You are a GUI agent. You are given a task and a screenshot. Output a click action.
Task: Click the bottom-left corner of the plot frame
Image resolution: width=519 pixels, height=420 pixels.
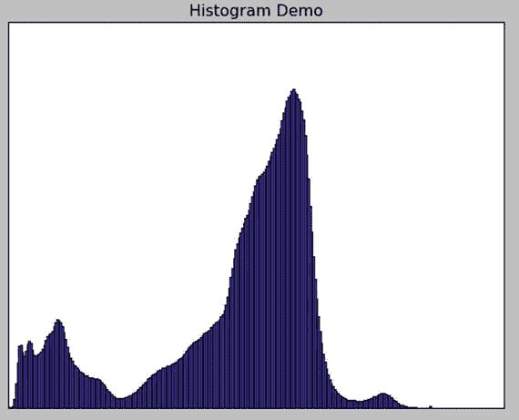coord(8,408)
